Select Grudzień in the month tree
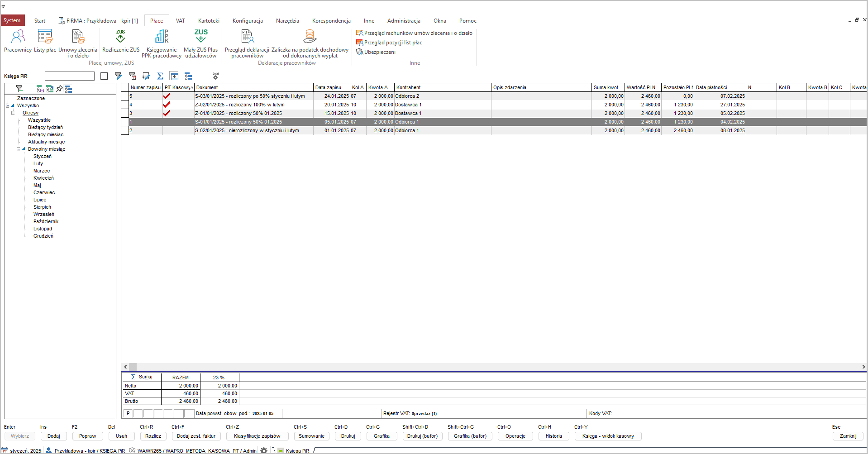 pos(43,236)
